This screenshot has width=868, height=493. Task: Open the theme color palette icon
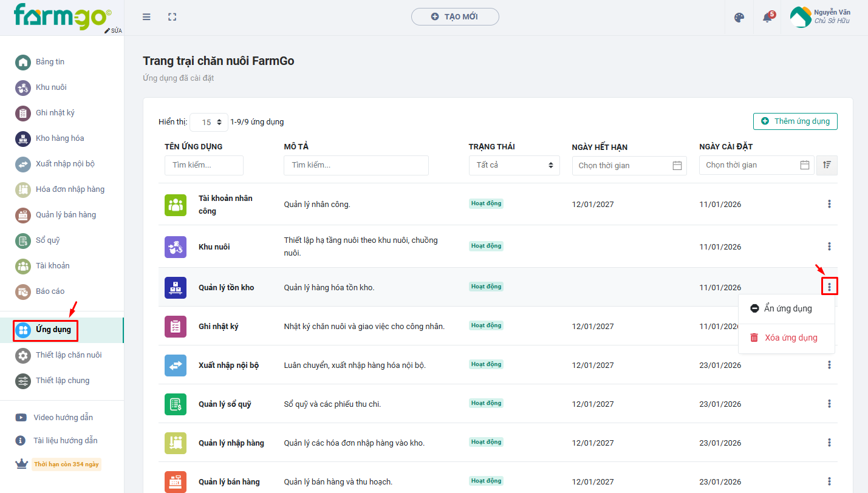coord(739,18)
